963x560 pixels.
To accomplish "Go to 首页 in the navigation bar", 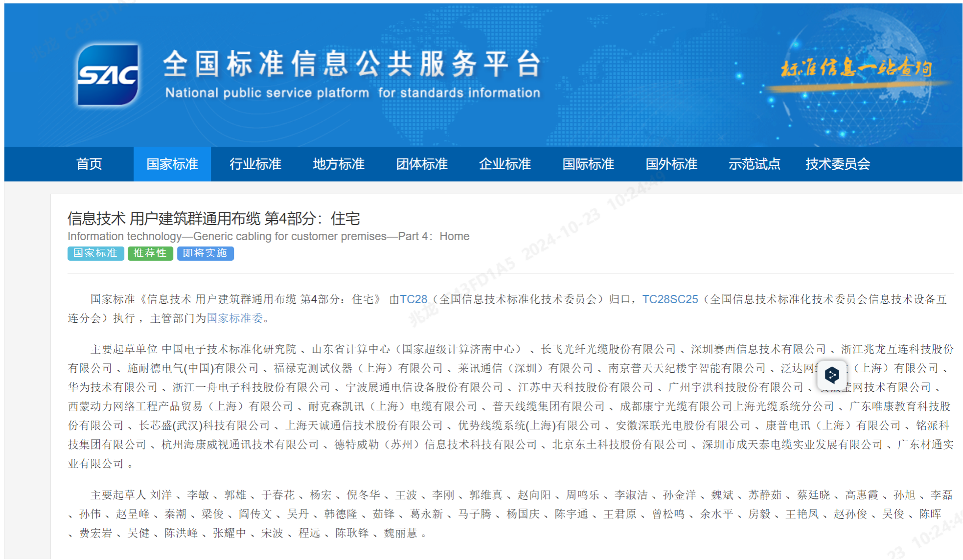I will [x=90, y=164].
